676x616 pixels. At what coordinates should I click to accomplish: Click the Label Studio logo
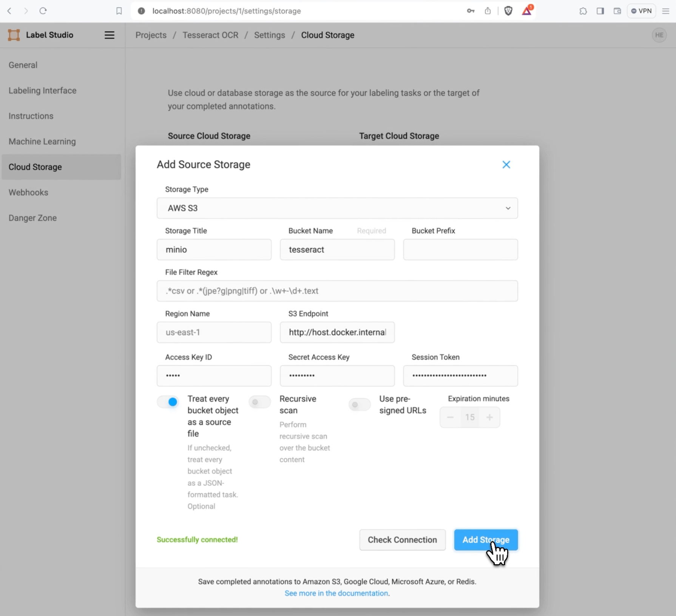40,35
